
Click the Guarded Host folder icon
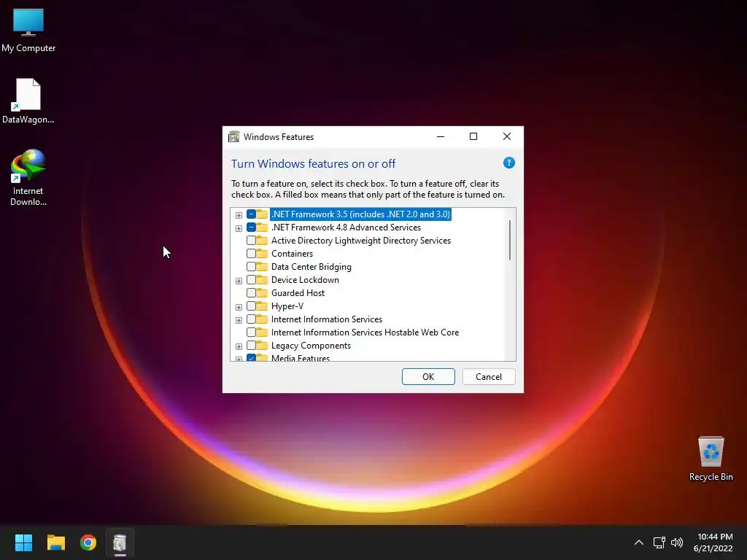pyautogui.click(x=262, y=293)
